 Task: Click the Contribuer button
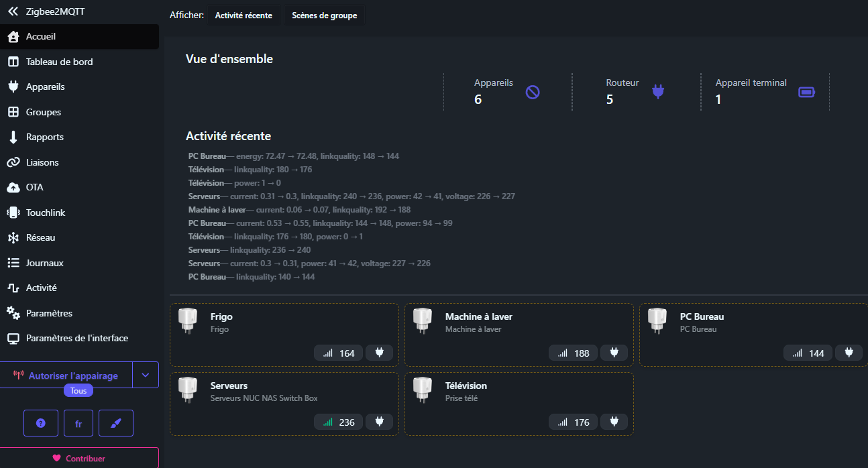tap(79, 459)
